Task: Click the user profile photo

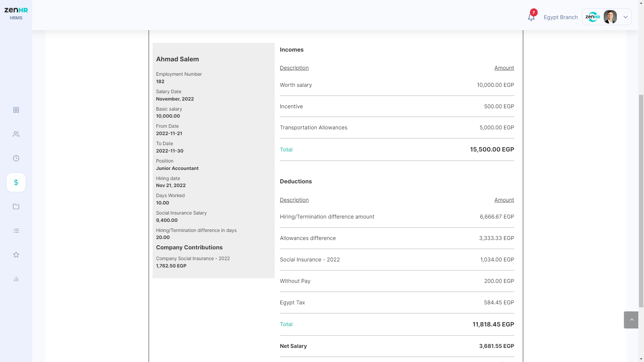Action: click(610, 17)
